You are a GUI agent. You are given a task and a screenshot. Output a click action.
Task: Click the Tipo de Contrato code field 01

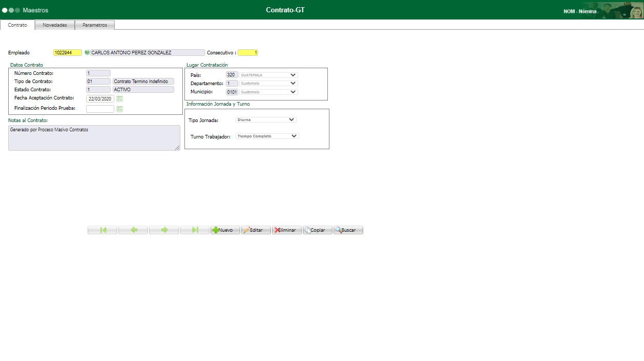point(98,81)
